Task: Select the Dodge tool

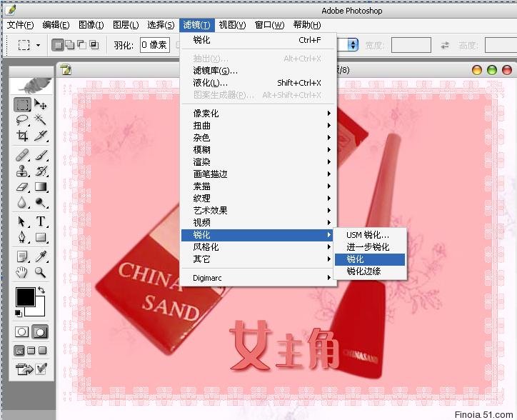Action: (41, 202)
